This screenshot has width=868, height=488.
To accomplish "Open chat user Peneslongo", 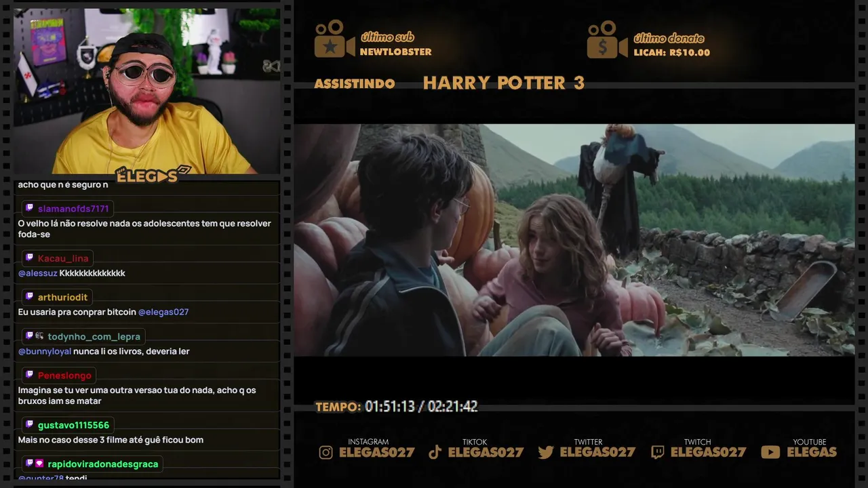I will pos(64,375).
